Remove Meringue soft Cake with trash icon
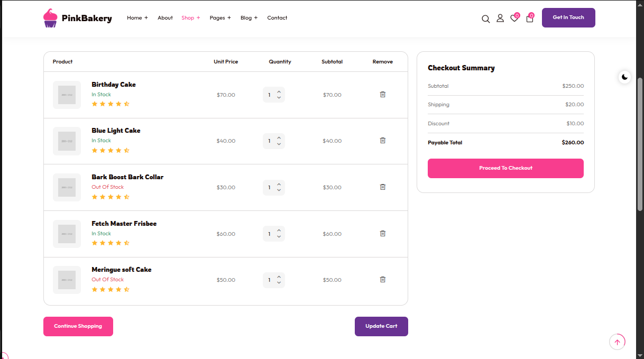 coord(383,280)
